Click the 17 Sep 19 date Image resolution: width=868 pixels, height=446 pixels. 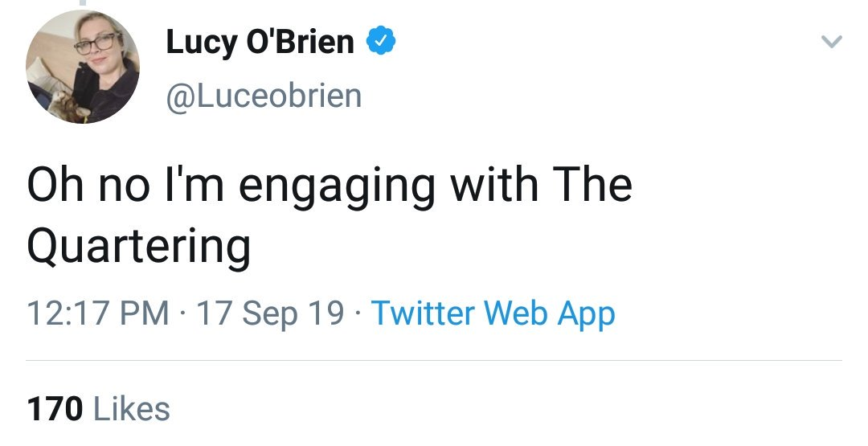pyautogui.click(x=270, y=313)
